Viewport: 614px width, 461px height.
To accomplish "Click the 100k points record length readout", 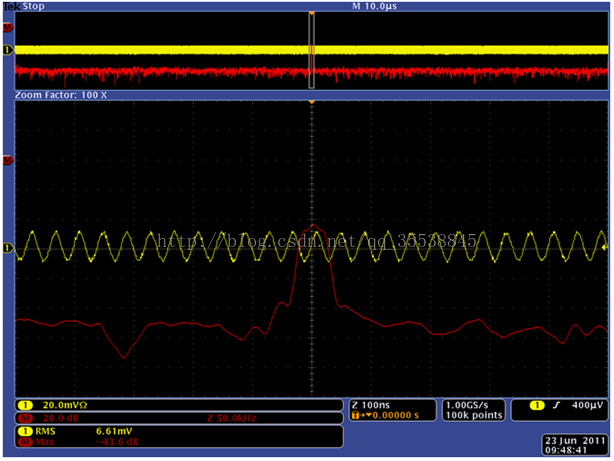I will (x=474, y=415).
